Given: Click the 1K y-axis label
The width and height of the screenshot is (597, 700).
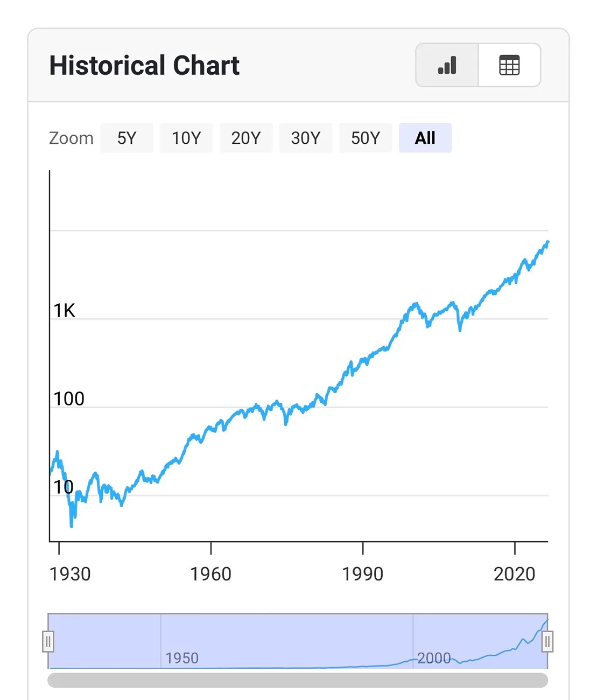Looking at the screenshot, I should point(64,311).
